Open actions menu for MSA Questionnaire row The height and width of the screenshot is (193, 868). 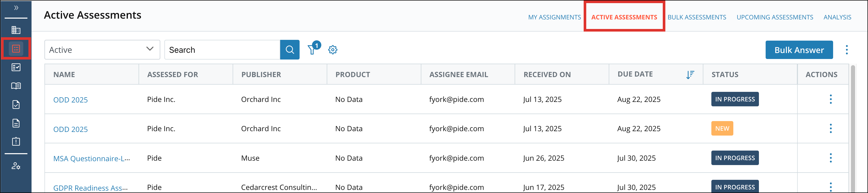831,158
